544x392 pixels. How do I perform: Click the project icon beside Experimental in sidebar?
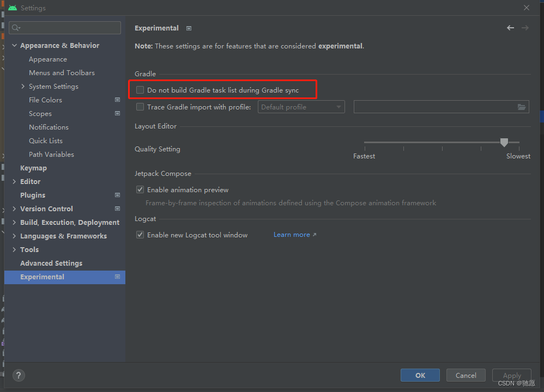[x=118, y=277]
